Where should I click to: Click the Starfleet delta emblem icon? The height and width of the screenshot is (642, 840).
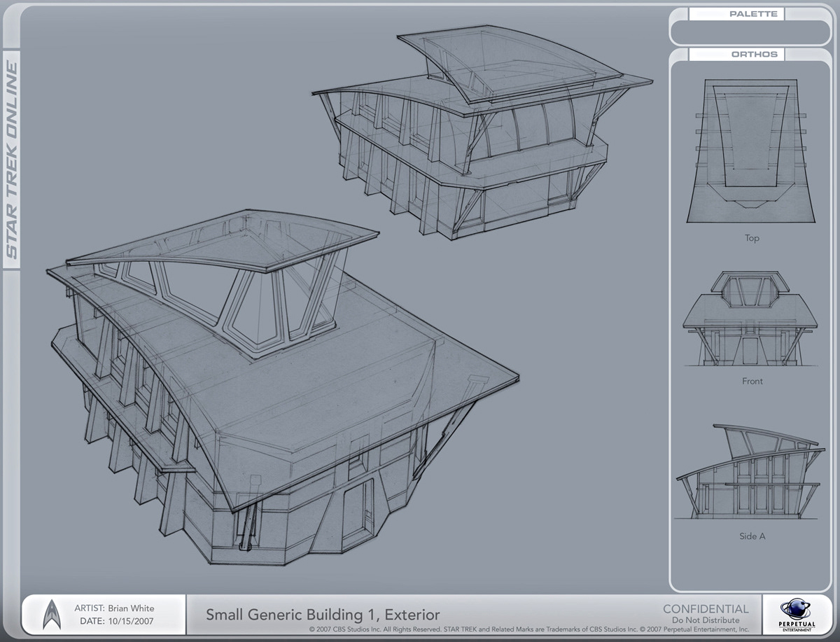pyautogui.click(x=52, y=615)
